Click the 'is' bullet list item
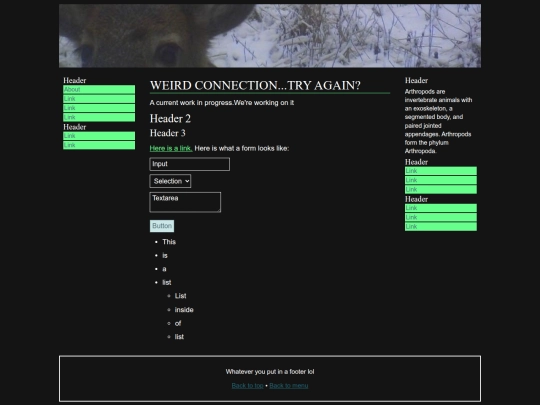This screenshot has width=540, height=405. pos(165,256)
